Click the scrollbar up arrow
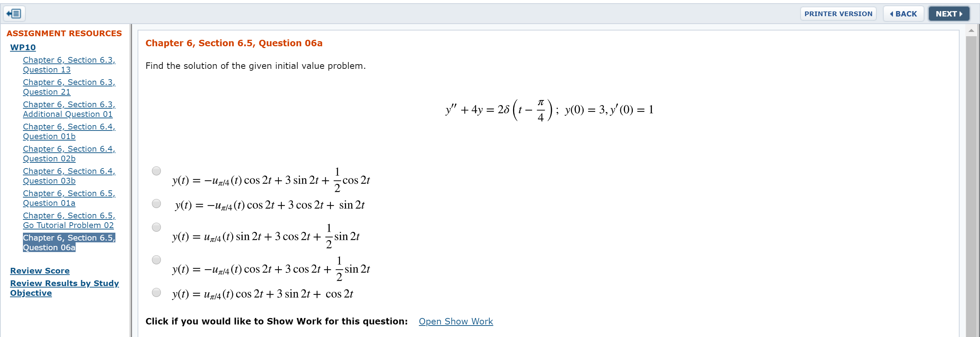Image resolution: width=980 pixels, height=337 pixels. click(x=971, y=30)
